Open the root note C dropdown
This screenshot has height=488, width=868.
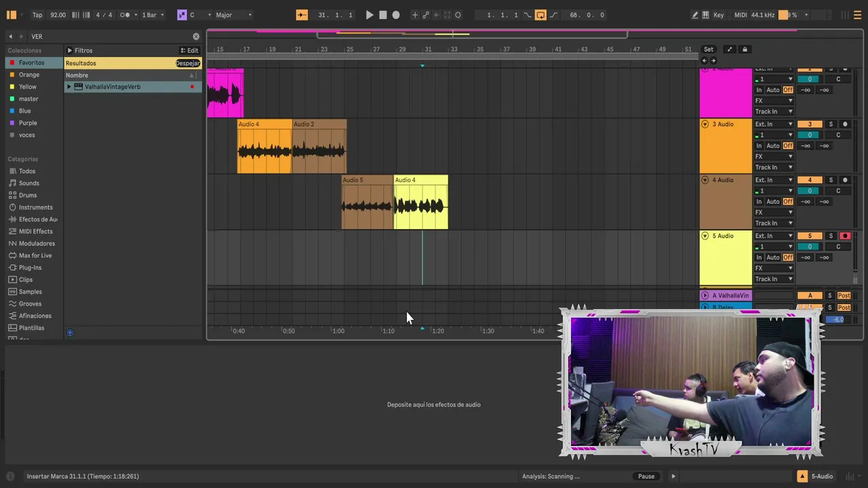coord(200,15)
